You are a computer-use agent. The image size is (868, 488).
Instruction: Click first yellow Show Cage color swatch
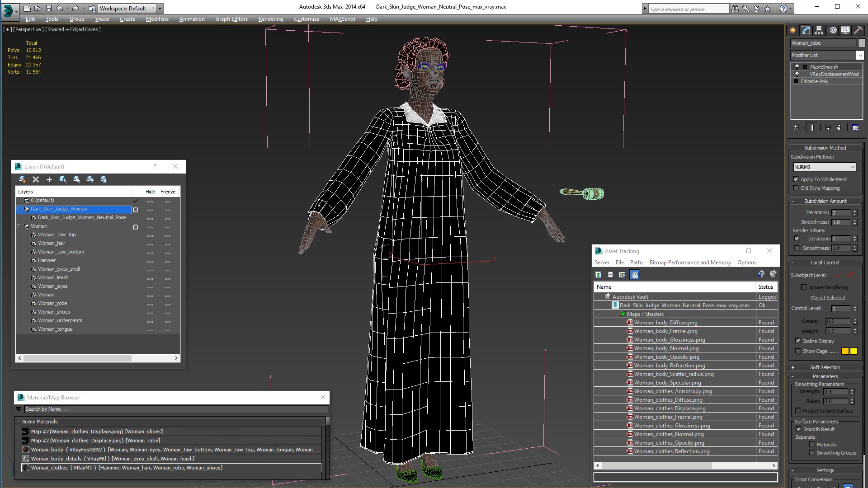point(845,351)
